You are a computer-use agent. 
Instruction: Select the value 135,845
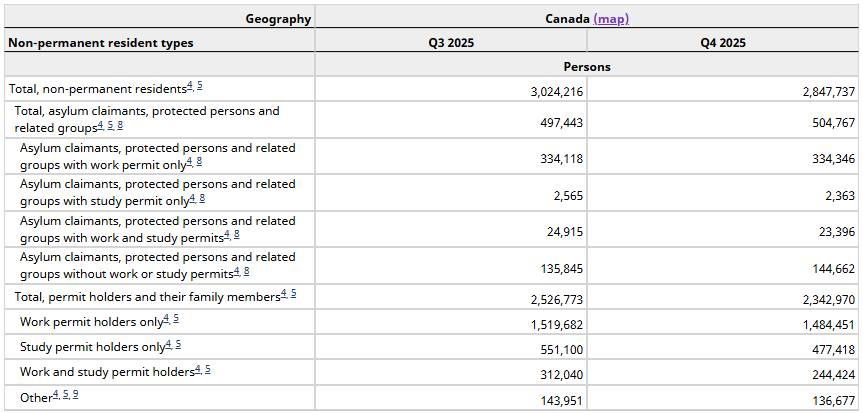(561, 269)
